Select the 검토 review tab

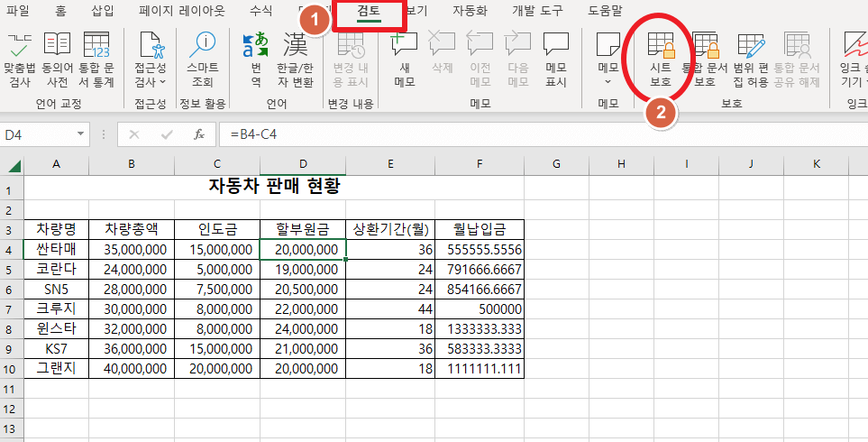[x=370, y=10]
